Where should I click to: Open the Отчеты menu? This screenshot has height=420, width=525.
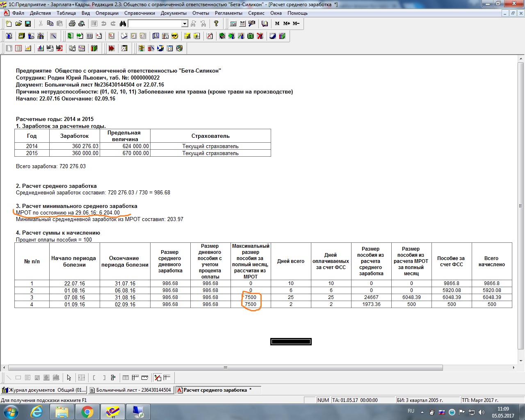201,13
